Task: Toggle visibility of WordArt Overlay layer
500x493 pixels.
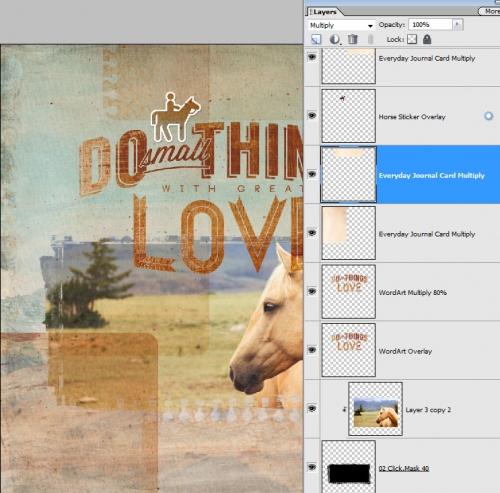Action: coord(312,350)
